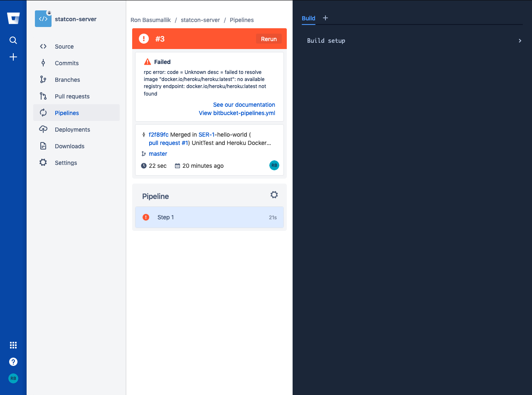Screen dimensions: 532x395
Task: Open See our documentation link
Action: click(244, 105)
